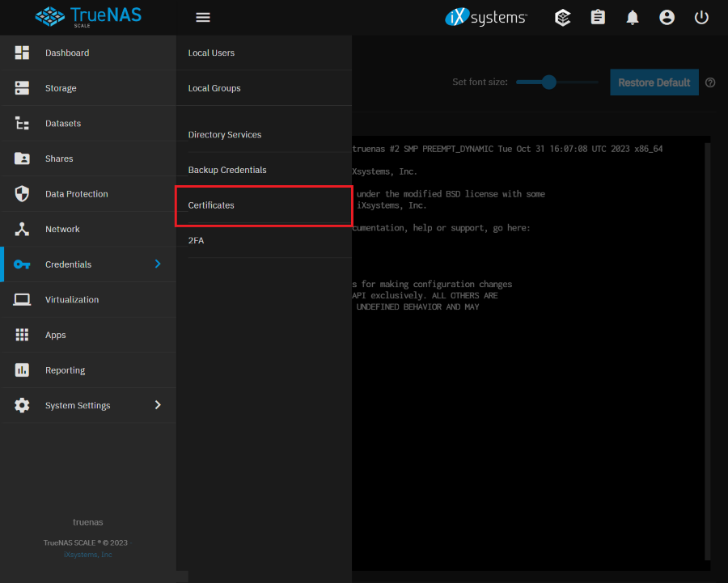Select Local Users in submenu
The image size is (728, 583).
tap(211, 53)
